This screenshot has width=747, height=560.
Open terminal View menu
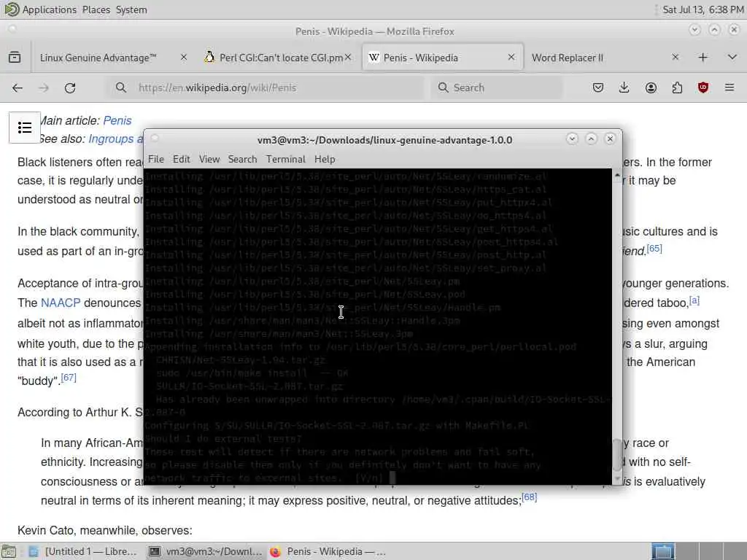(x=209, y=159)
